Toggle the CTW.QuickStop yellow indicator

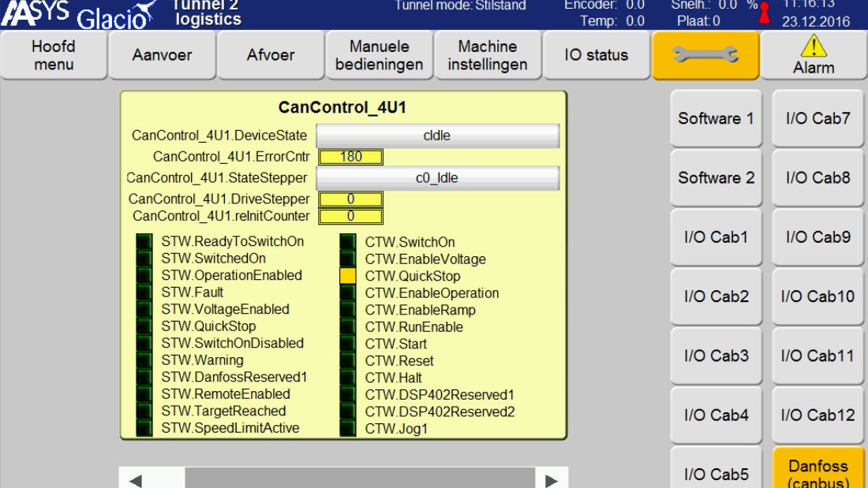(x=347, y=276)
